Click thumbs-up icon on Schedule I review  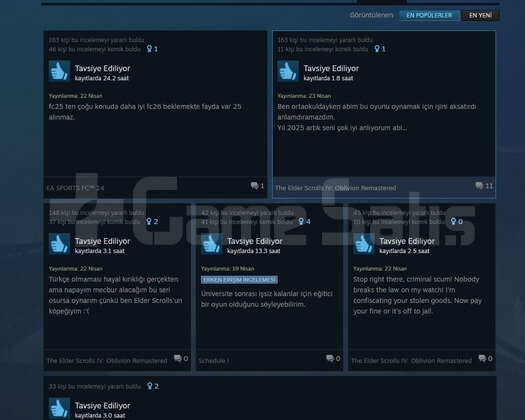(x=212, y=244)
